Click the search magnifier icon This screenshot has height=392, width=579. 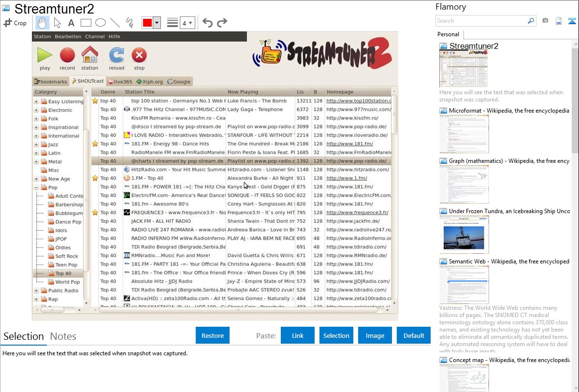[x=531, y=21]
